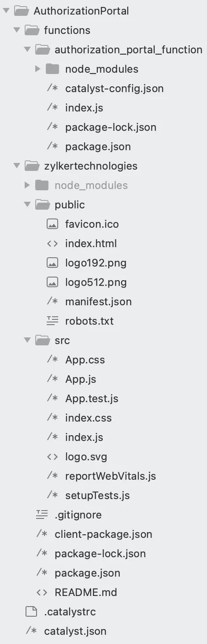Collapse the functions folder arrow
The height and width of the screenshot is (644, 207).
17,30
